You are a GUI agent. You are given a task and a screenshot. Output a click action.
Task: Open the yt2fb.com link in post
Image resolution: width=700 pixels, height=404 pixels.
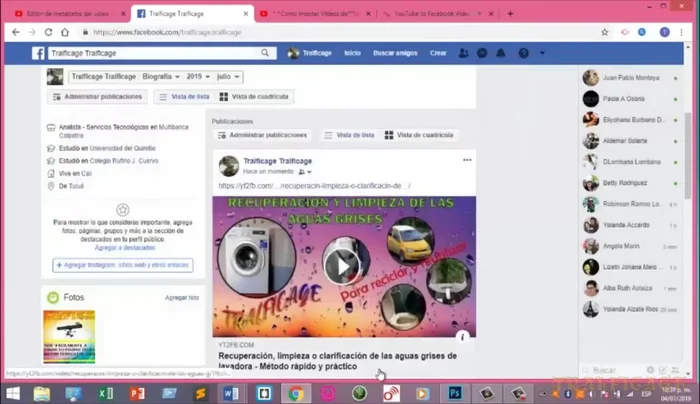(x=314, y=186)
